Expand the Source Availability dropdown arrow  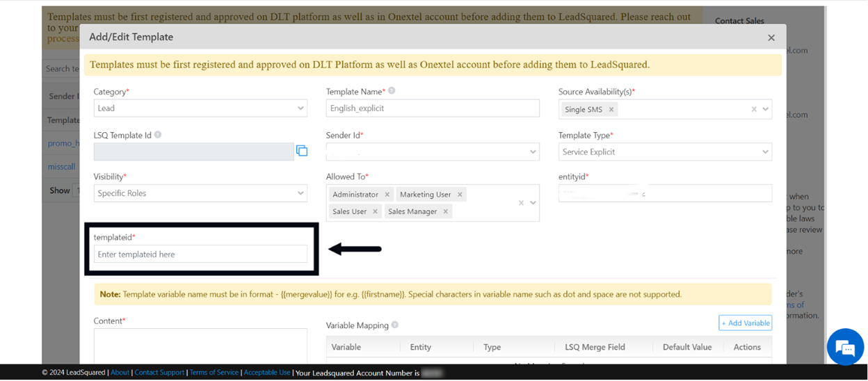(766, 109)
